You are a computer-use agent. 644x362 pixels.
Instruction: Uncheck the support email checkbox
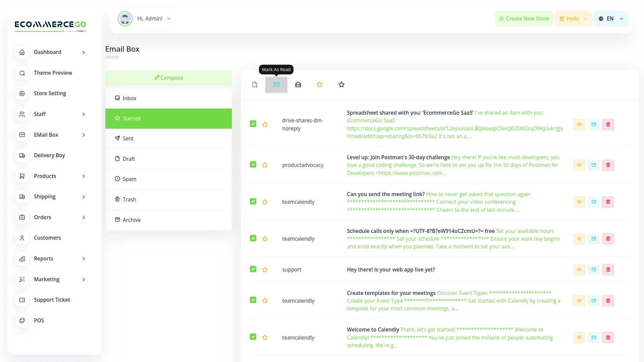coord(253,269)
